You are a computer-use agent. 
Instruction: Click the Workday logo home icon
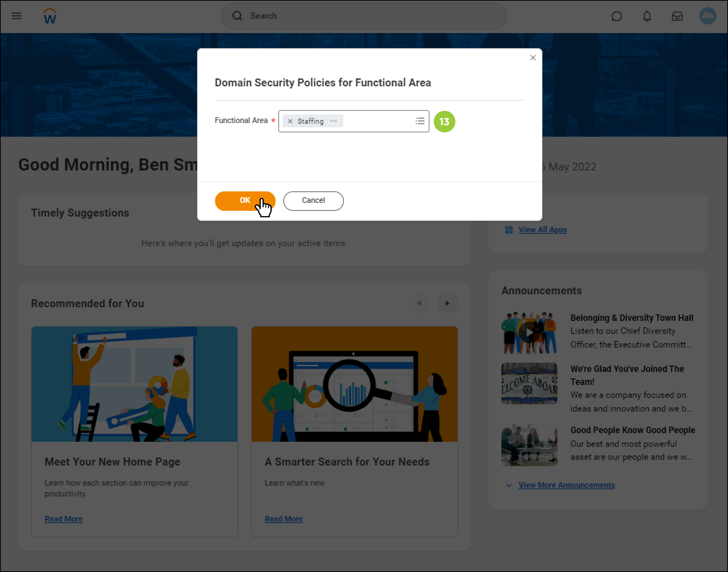pos(50,16)
